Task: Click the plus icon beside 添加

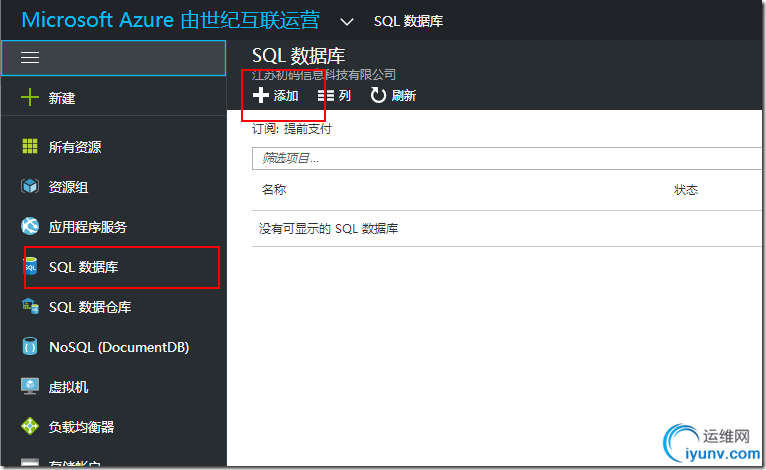Action: 261,95
